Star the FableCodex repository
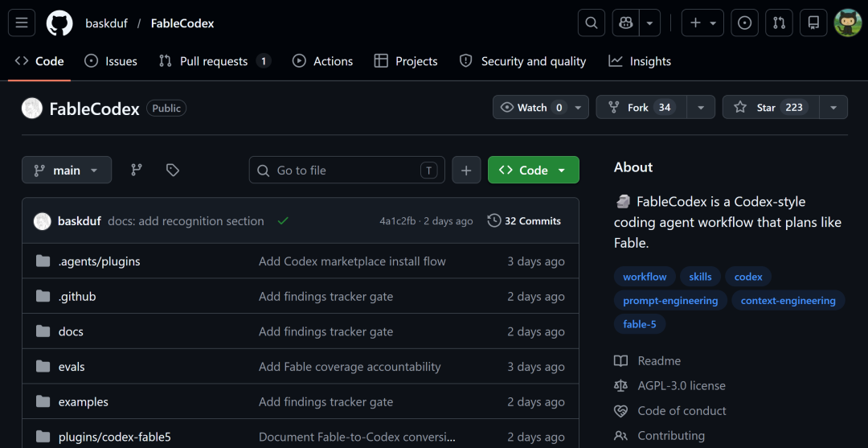The height and width of the screenshot is (448, 868). click(771, 108)
